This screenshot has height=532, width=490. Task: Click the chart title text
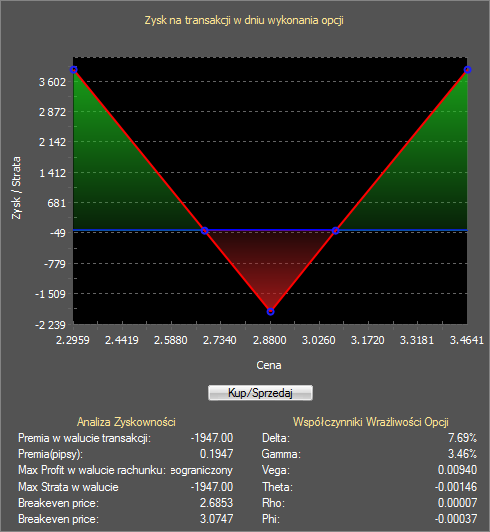tap(244, 20)
